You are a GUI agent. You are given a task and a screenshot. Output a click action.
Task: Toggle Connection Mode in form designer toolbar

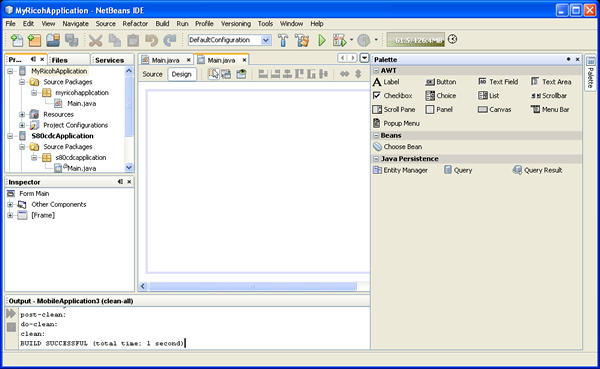226,73
